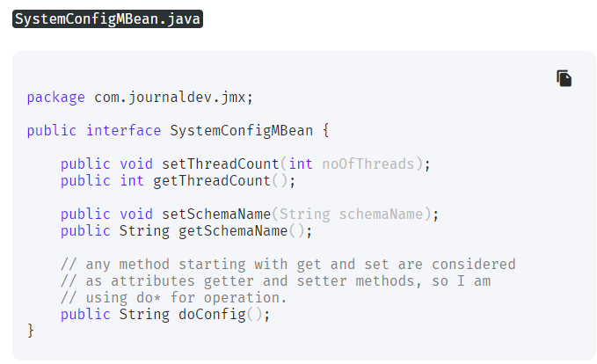Click the closing curly brace of interface
Screen dimensions: 597x364
(31, 331)
